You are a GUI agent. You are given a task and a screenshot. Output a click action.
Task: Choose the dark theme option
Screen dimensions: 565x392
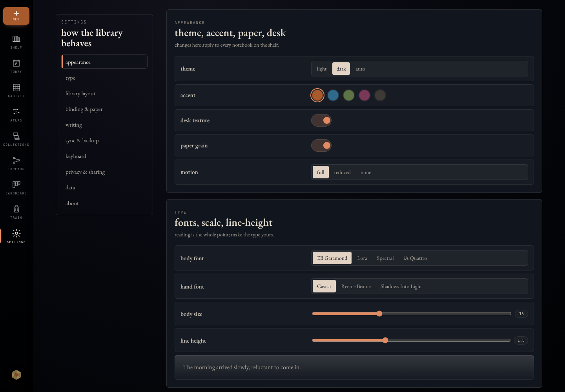341,69
